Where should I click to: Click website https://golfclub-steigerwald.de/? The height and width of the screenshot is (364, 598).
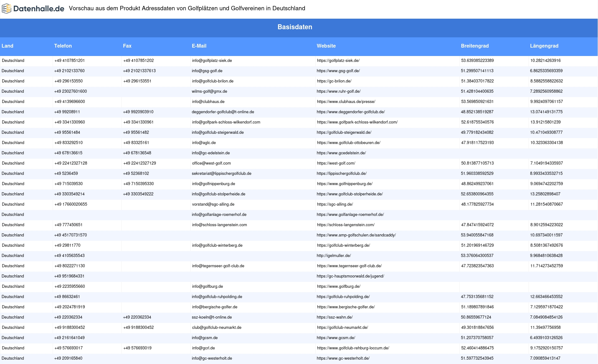(x=344, y=133)
